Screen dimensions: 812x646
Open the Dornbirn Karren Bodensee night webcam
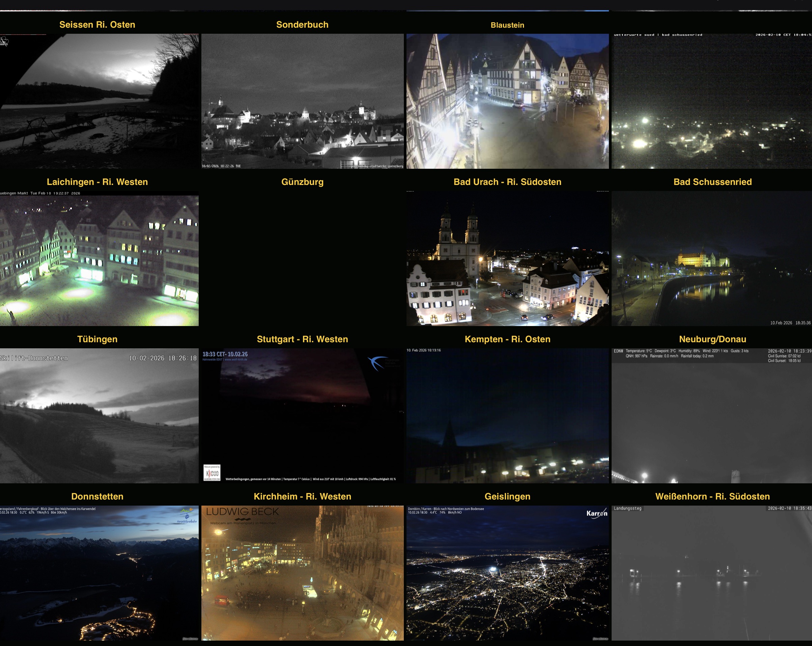[x=507, y=573]
